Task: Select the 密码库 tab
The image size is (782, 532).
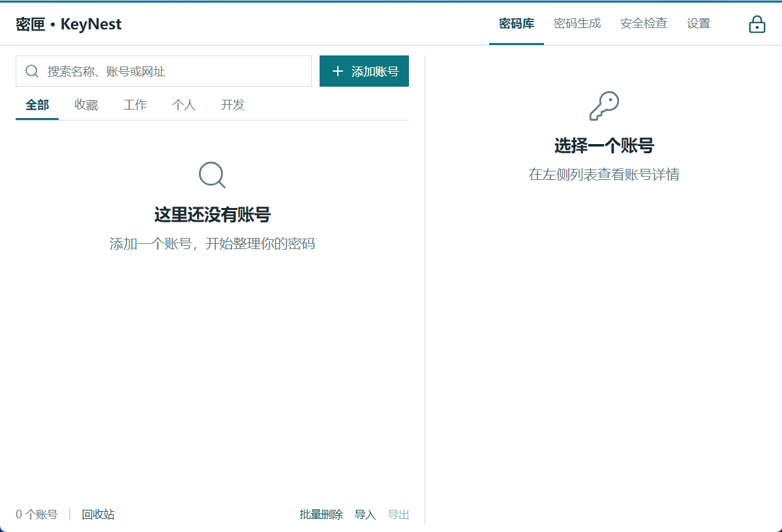Action: 516,23
